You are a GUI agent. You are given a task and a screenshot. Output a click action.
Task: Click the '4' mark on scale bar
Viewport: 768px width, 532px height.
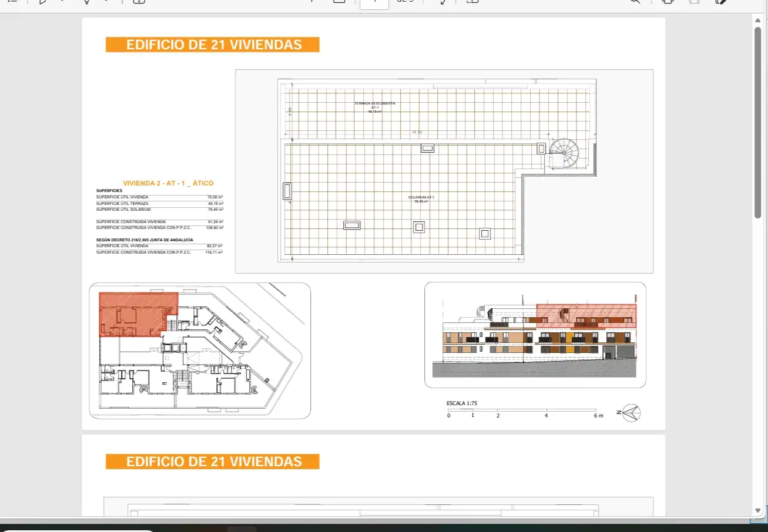tap(546, 416)
